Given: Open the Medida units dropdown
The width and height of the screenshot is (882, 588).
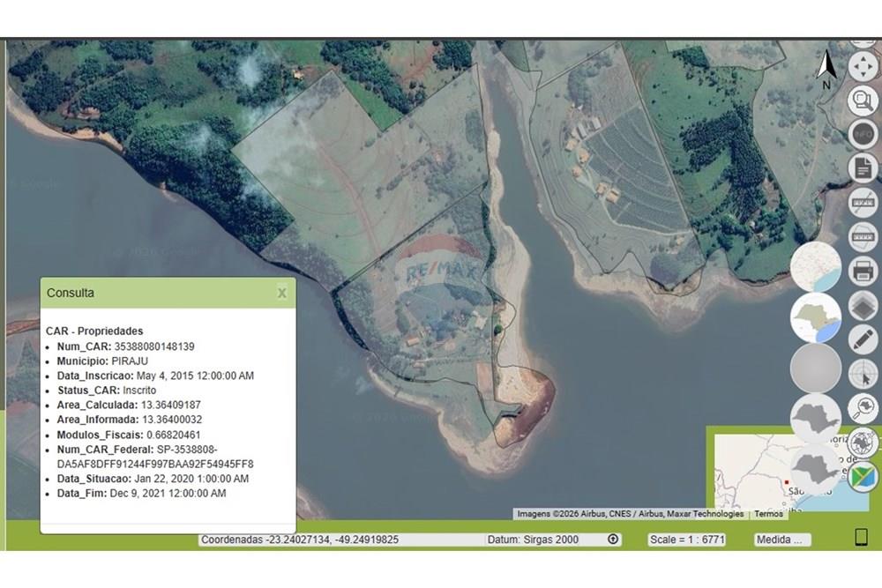Looking at the screenshot, I should (x=781, y=540).
